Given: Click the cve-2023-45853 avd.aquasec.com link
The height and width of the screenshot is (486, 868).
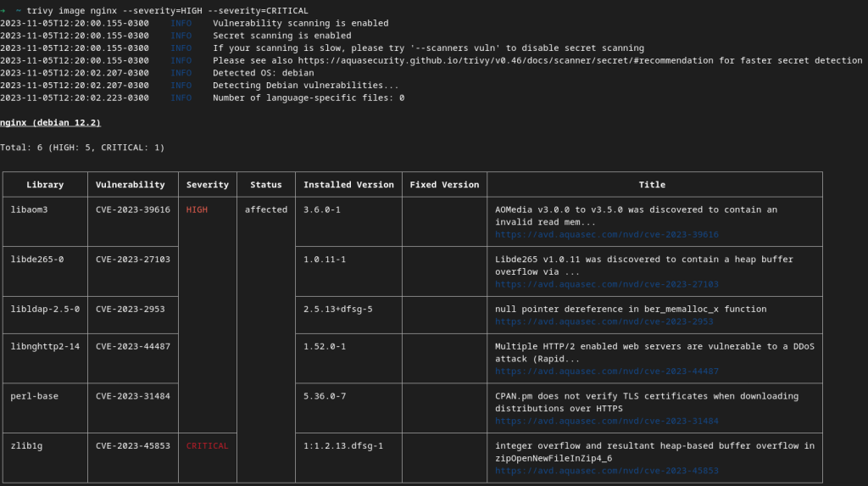Looking at the screenshot, I should [606, 471].
